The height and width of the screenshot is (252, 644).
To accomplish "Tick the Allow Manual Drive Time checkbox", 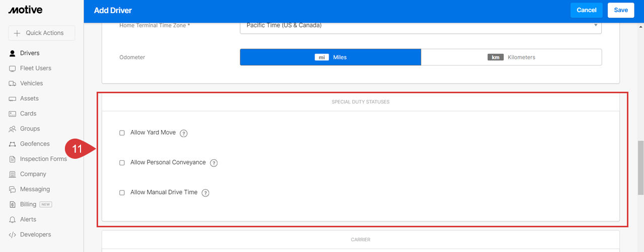I will coord(122,193).
